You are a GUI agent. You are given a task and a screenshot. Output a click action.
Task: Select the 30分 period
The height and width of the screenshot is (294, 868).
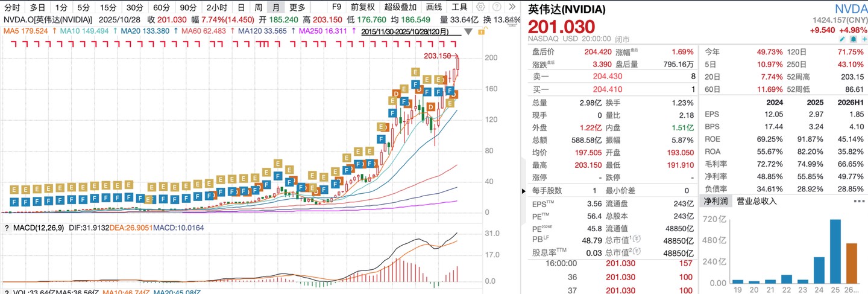pos(134,8)
